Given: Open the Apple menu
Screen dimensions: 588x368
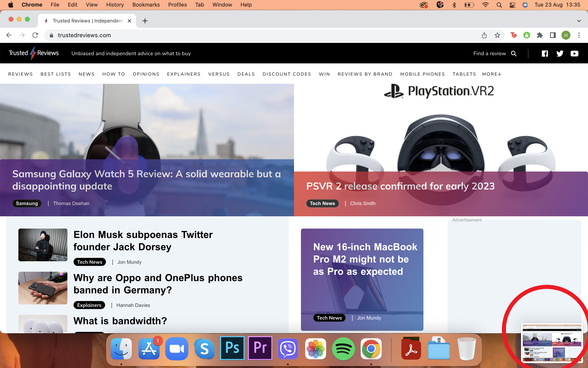Looking at the screenshot, I should [11, 5].
